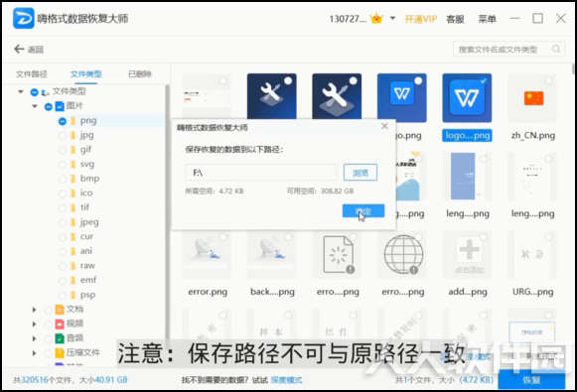Toggle the 图片 category checkbox
Screen dimensions: 577x392
49,106
